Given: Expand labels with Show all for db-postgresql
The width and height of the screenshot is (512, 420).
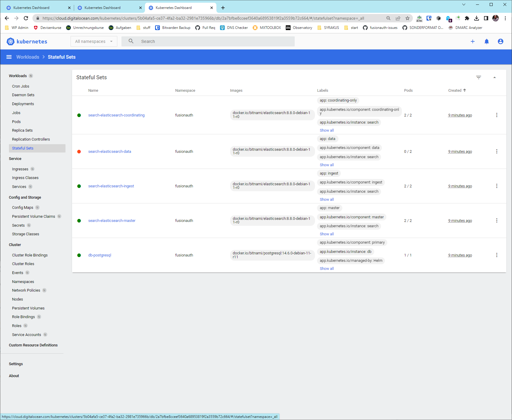Looking at the screenshot, I should pos(327,268).
